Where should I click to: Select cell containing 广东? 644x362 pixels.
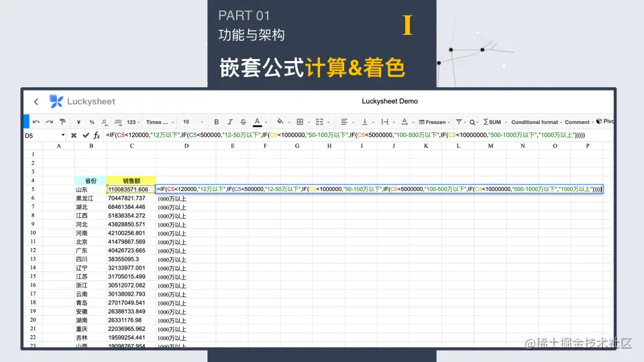click(x=91, y=250)
